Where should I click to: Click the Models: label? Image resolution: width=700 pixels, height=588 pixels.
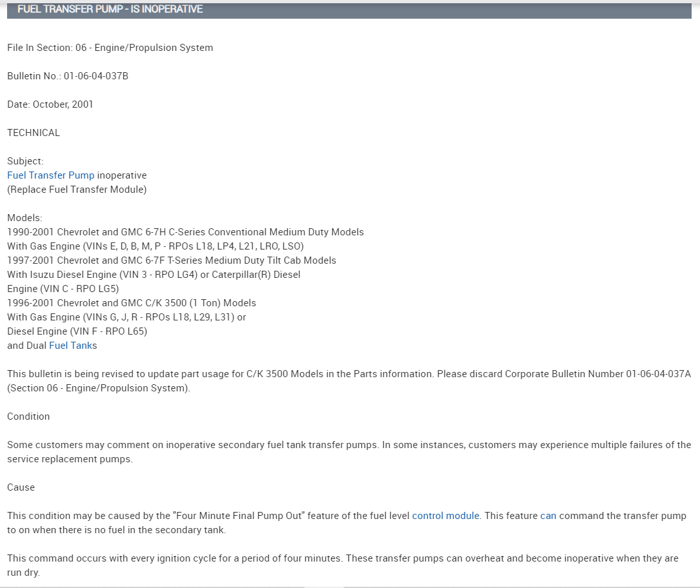coord(25,218)
